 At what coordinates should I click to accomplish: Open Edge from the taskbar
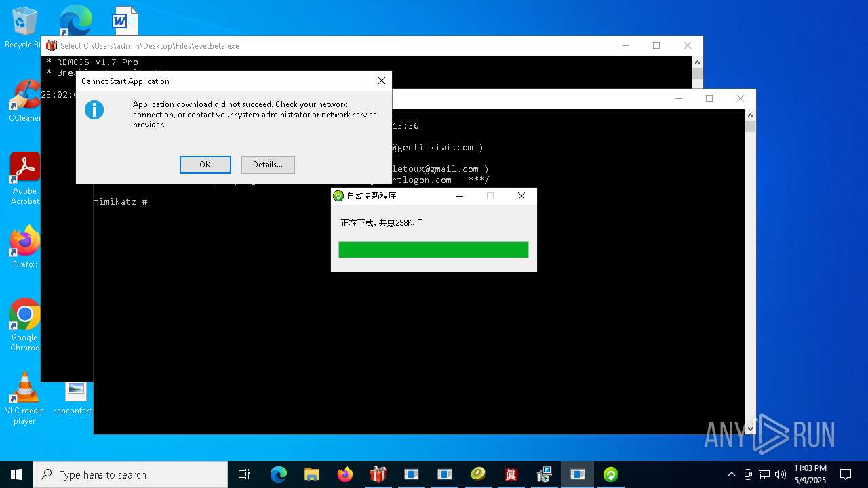pyautogui.click(x=279, y=474)
